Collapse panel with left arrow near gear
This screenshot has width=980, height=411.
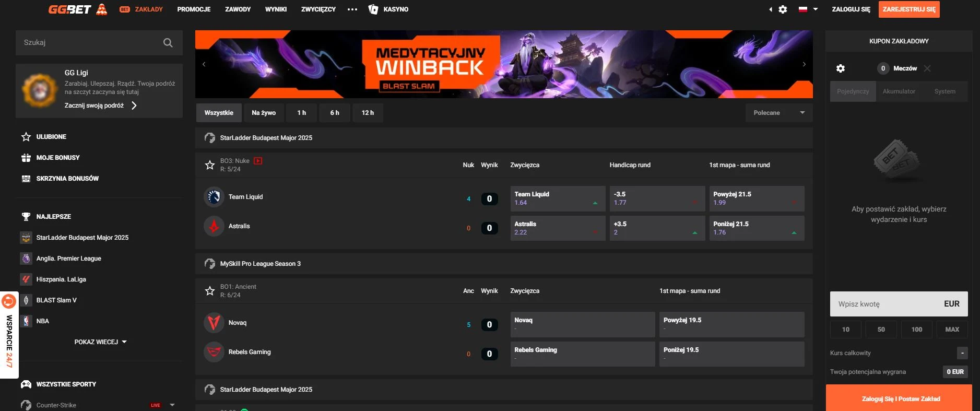(x=771, y=9)
